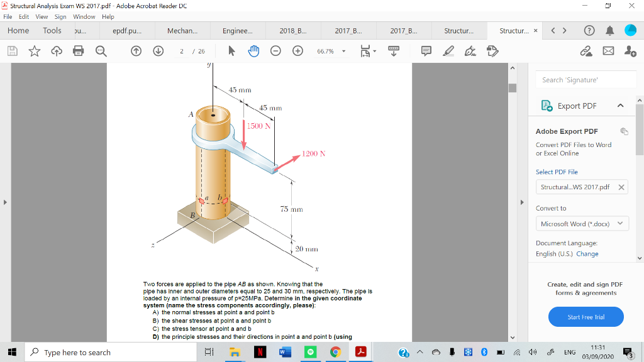The image size is (644, 362).
Task: Zoom out of the document
Action: (x=275, y=52)
